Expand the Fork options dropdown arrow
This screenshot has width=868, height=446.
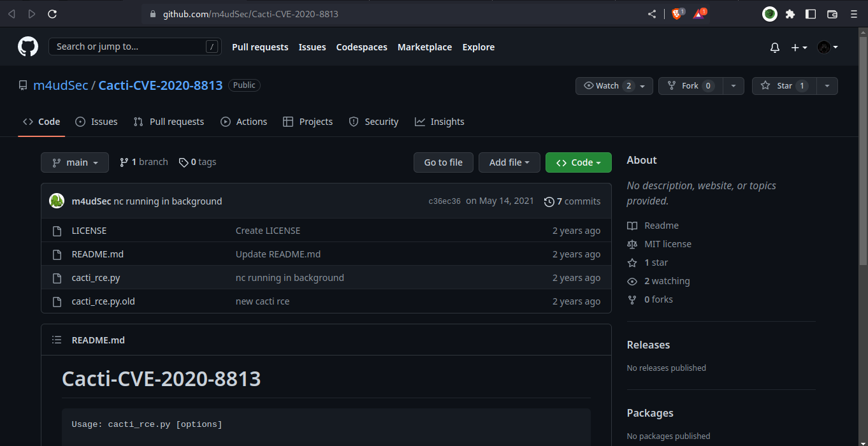(x=733, y=86)
